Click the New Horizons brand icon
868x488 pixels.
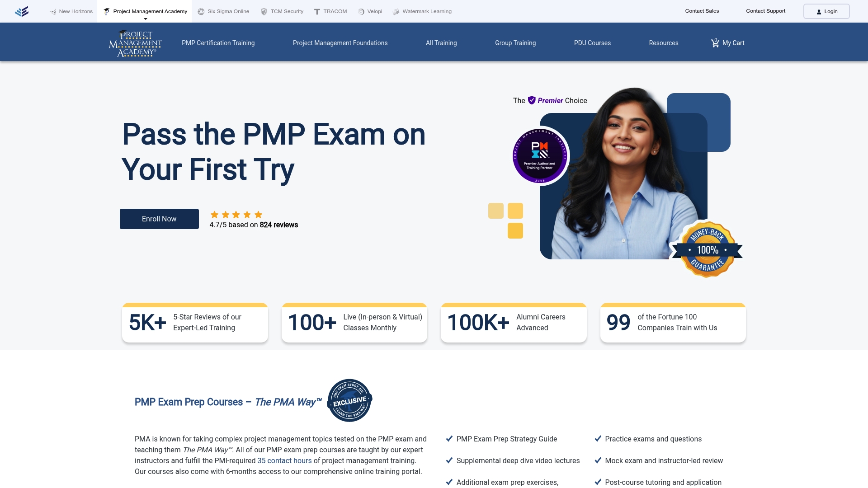(x=52, y=11)
